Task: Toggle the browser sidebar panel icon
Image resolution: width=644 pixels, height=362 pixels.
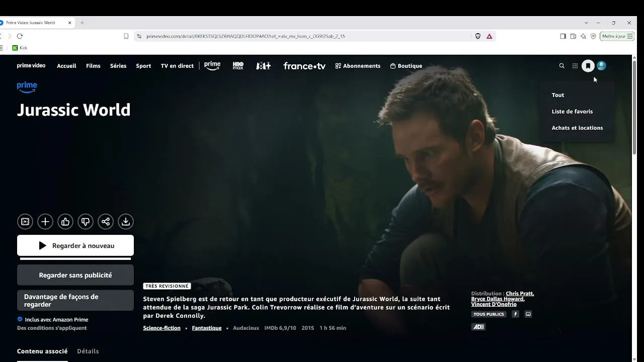Action: coord(563,36)
